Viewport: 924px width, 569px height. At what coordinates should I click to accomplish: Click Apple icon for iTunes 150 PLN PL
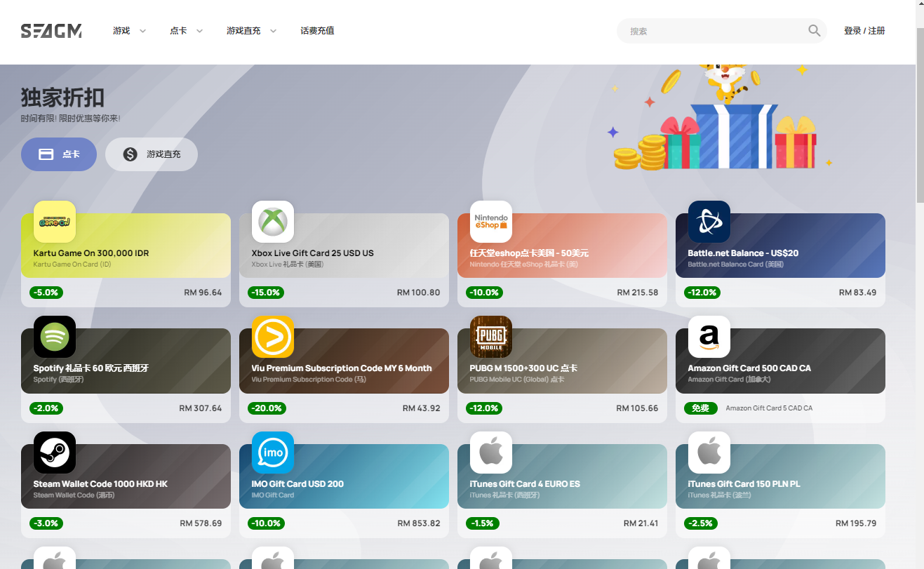coord(709,453)
